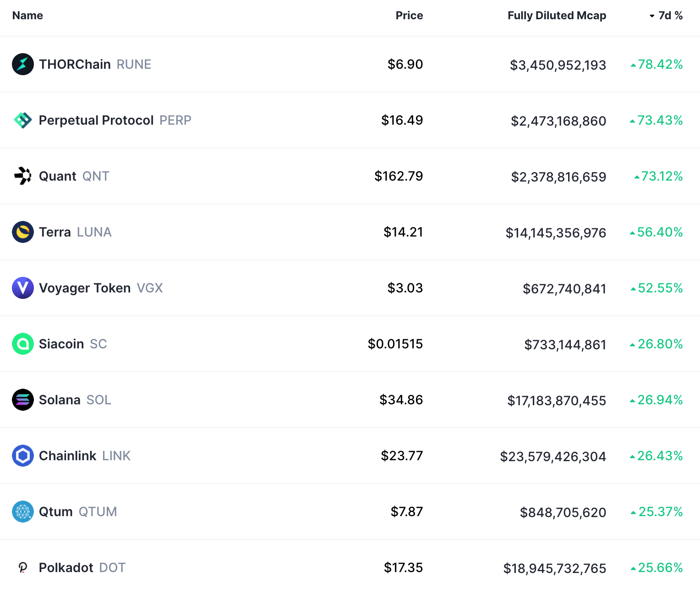Click the $6.90 price value

[x=405, y=64]
